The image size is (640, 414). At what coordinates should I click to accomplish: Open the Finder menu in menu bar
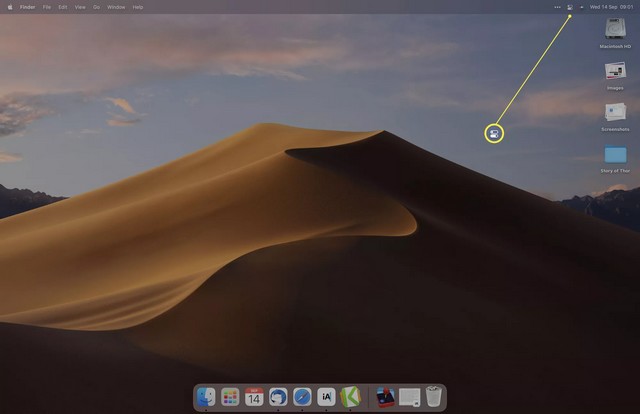(27, 7)
